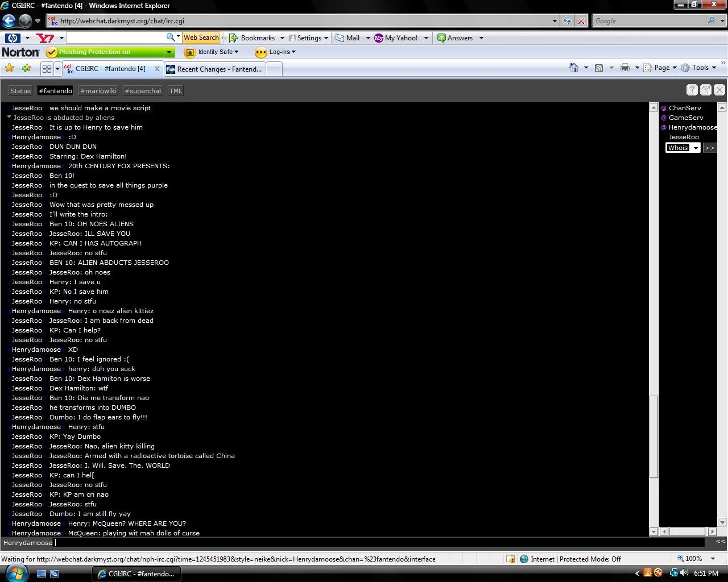This screenshot has width=728, height=582.
Task: Toggle the Norton Phishing Protection on indicator
Action: pyautogui.click(x=104, y=52)
